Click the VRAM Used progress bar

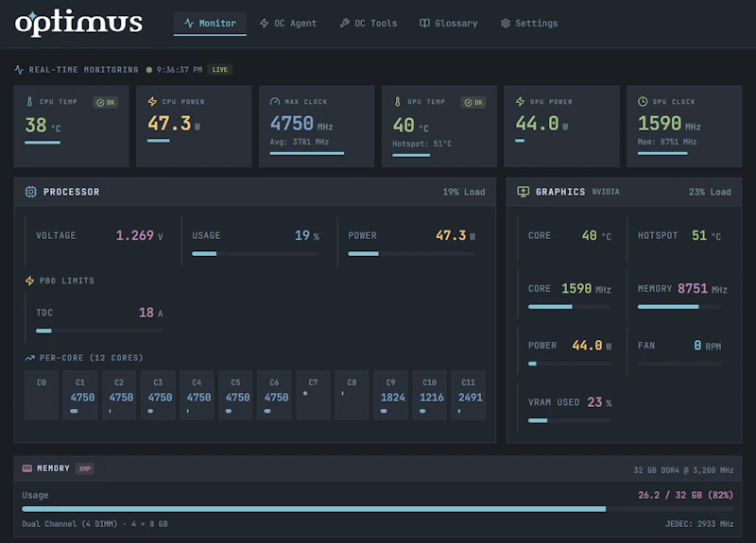(x=570, y=420)
